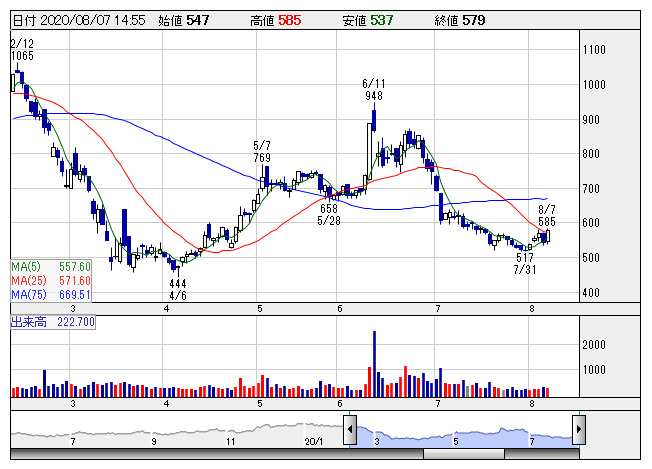
Task: Click the 5/28 658 price marker
Action: point(328,214)
